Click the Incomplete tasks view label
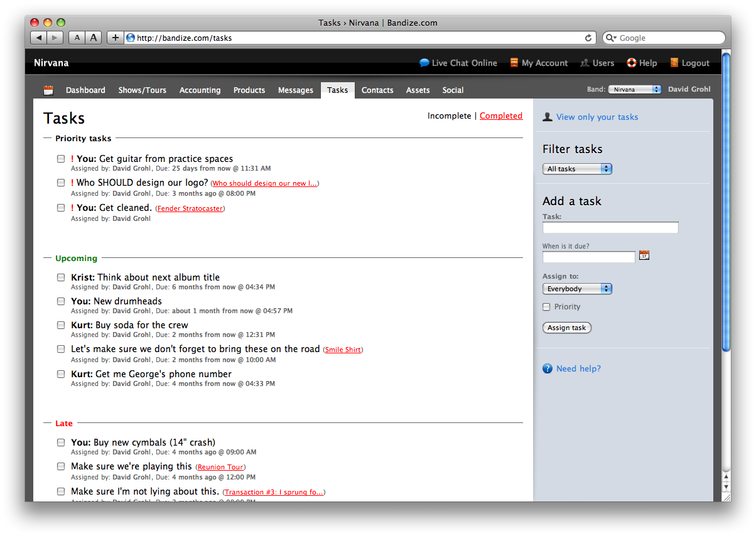756x536 pixels. [449, 115]
